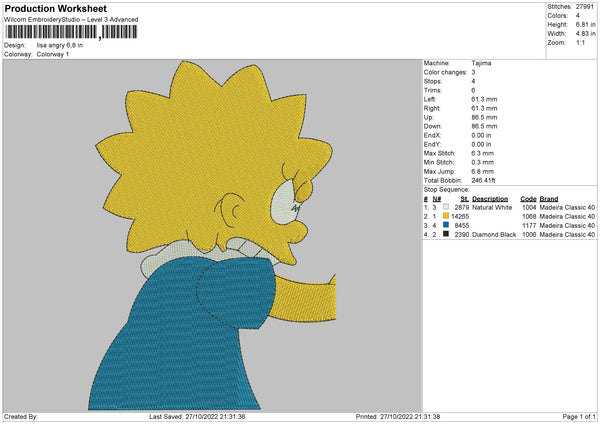Select 'Madeira Classic 40' in the code 1068 row

[x=567, y=217]
